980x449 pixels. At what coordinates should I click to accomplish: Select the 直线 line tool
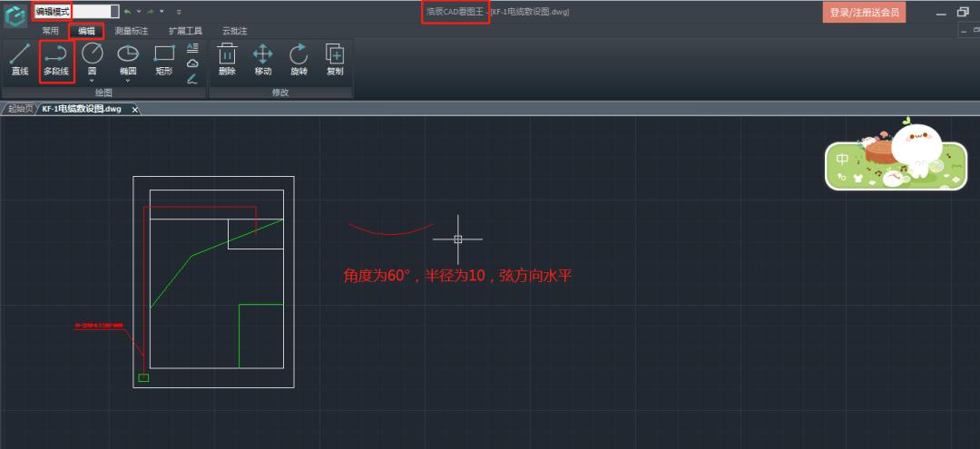(20, 60)
